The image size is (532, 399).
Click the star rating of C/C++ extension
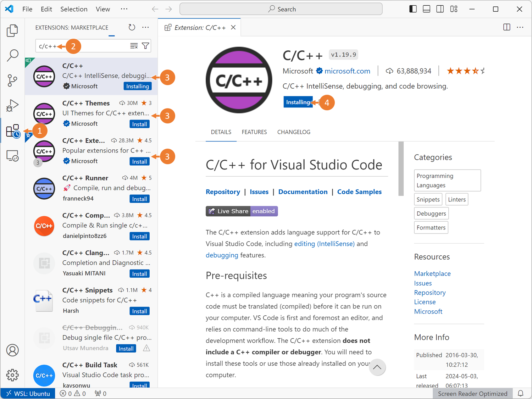click(466, 71)
